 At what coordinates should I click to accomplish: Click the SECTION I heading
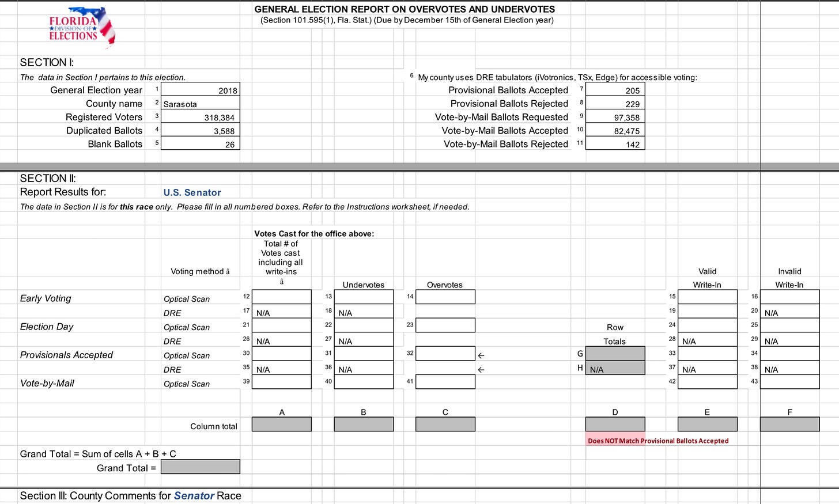pyautogui.click(x=47, y=63)
